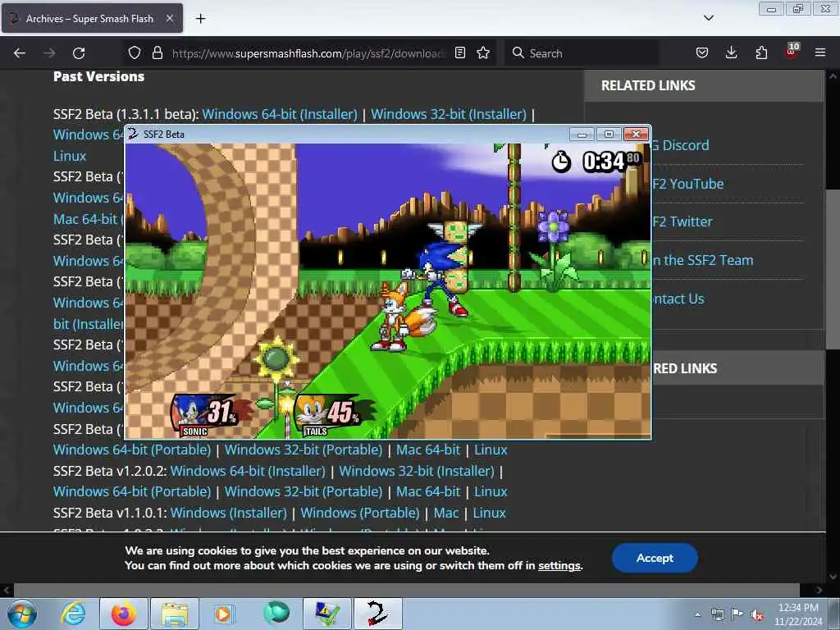Image resolution: width=840 pixels, height=630 pixels.
Task: Open the network status tray icon
Action: click(717, 614)
